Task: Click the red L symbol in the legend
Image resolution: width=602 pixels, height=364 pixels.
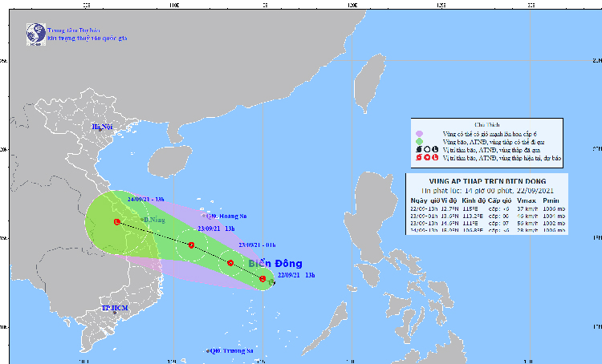Action: pos(434,158)
